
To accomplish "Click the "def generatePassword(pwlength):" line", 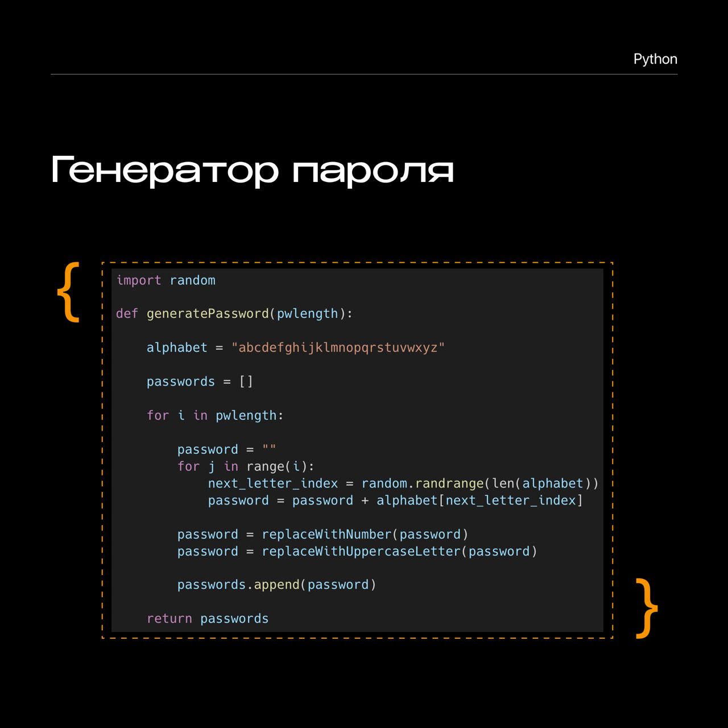I will coord(234,314).
